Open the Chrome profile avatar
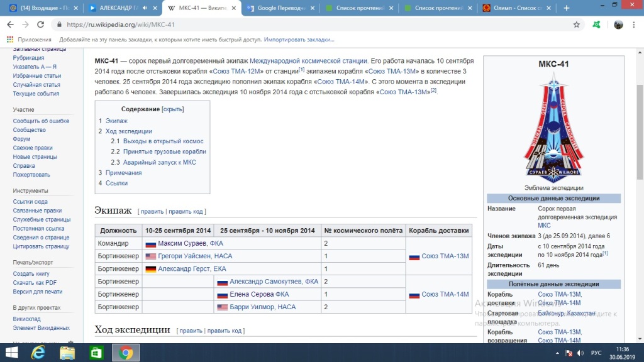 [618, 25]
